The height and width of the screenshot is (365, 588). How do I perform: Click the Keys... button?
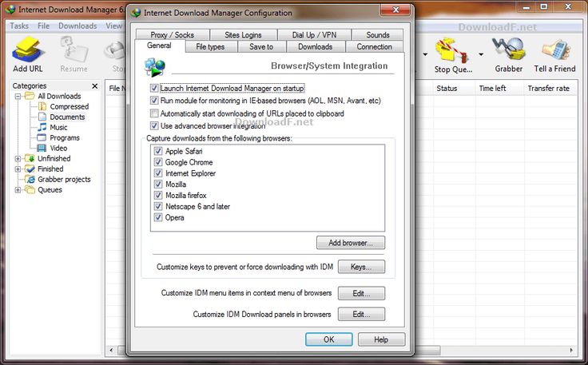tap(361, 267)
